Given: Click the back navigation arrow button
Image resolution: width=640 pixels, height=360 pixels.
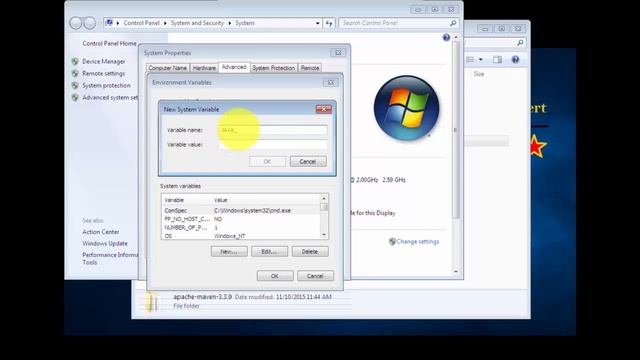Looking at the screenshot, I should click(x=76, y=23).
